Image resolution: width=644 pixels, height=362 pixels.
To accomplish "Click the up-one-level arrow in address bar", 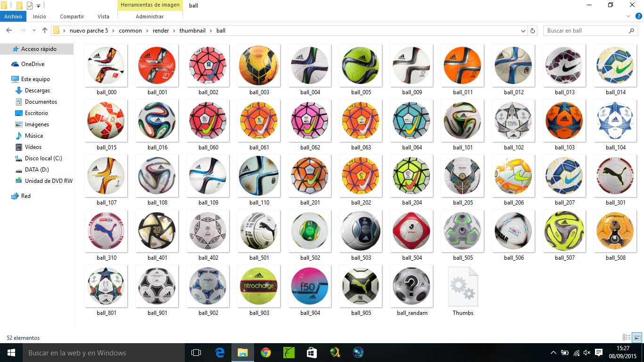I will 45,31.
